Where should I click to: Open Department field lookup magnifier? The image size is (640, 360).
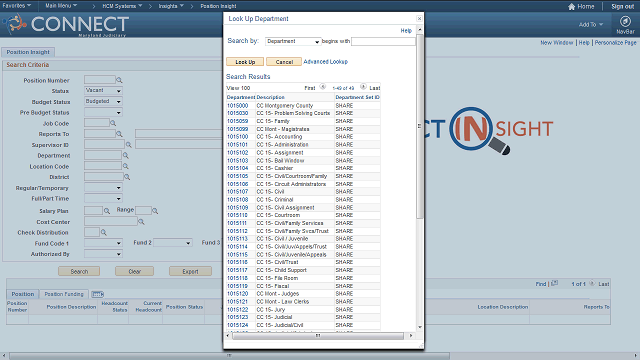point(126,156)
